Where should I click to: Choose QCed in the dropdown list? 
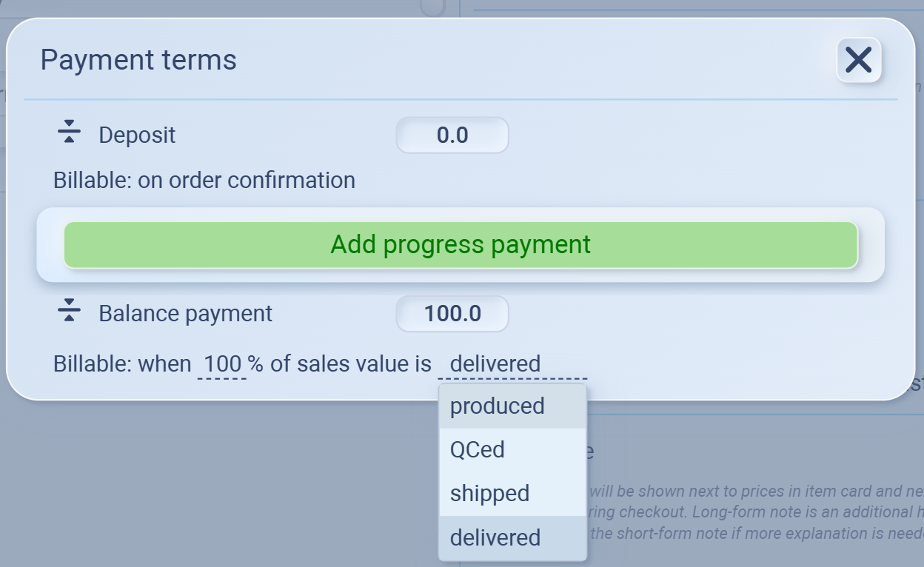(x=478, y=450)
